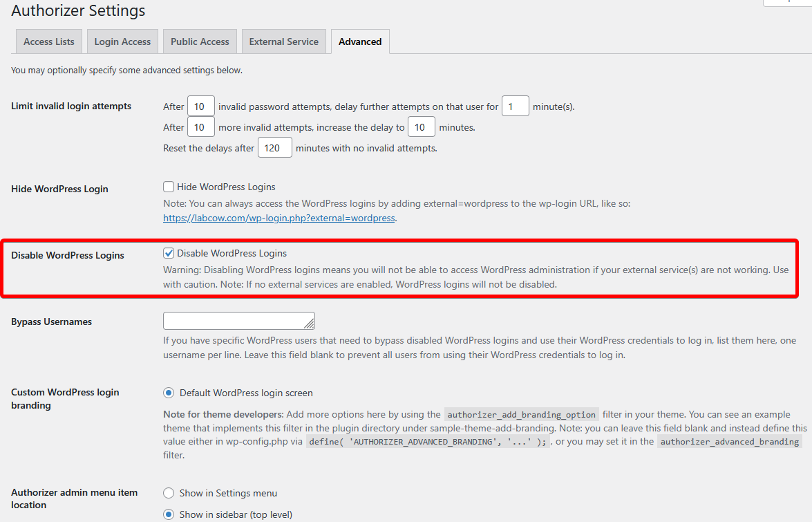This screenshot has width=812, height=522.
Task: Click the Hide WordPress Login row label
Action: [x=59, y=189]
